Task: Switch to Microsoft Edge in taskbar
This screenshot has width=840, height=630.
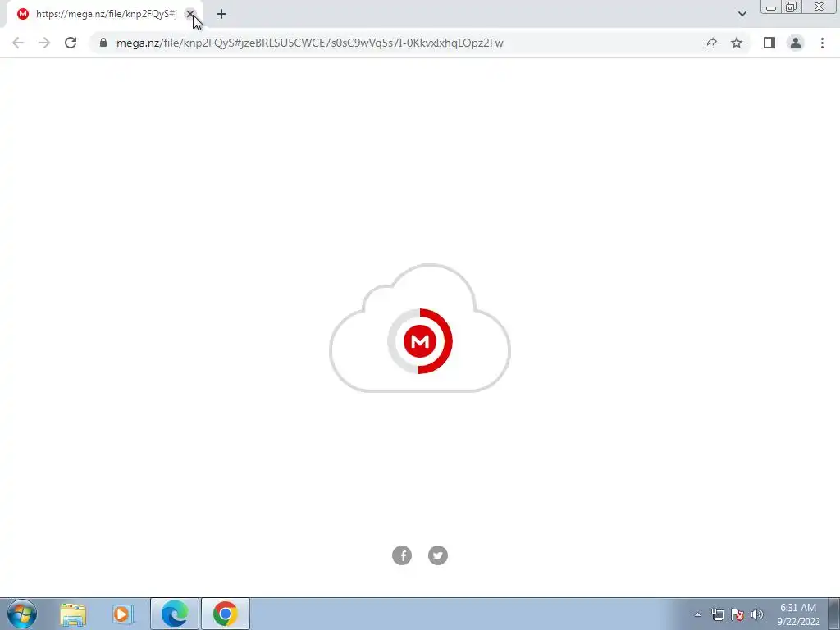Action: (175, 614)
